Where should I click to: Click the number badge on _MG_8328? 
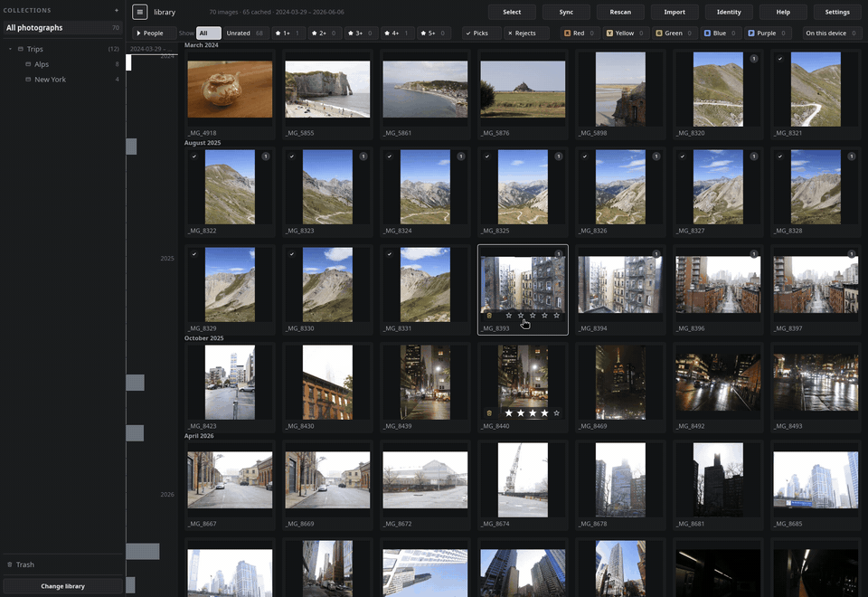(x=852, y=156)
